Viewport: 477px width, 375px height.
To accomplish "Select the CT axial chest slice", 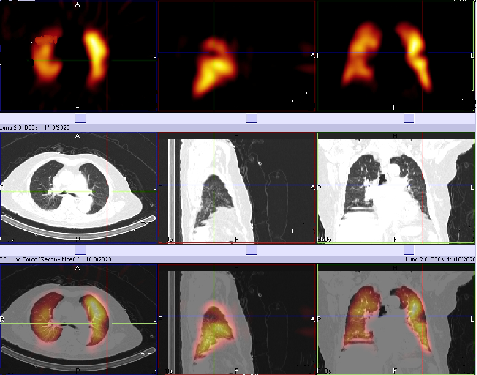I will 79,187.
